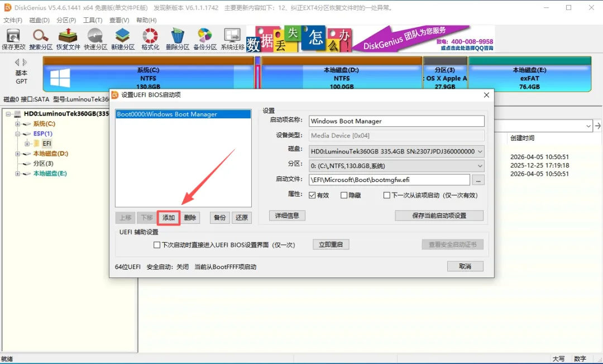Open the 分区(P) menu

click(66, 20)
